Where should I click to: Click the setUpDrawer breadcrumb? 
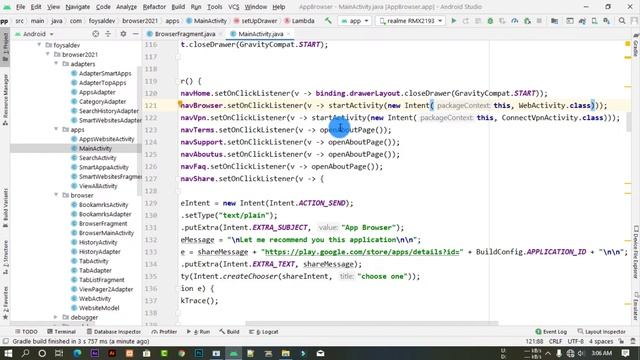coord(255,21)
